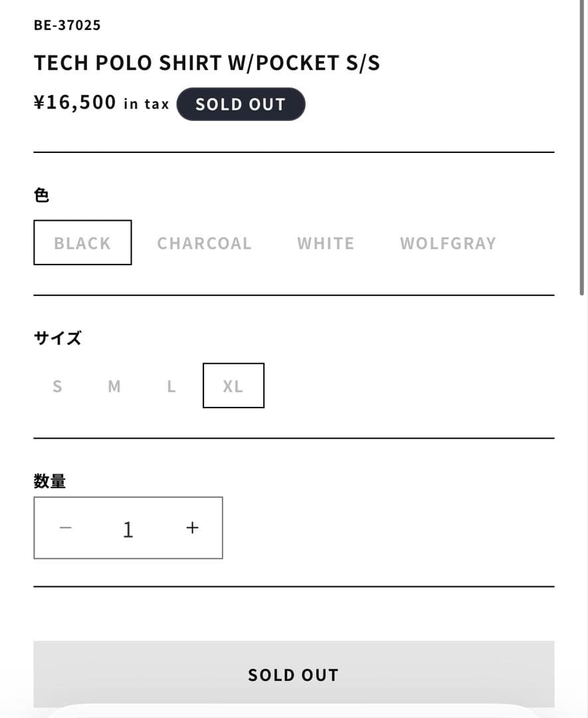Select size XL
The height and width of the screenshot is (718, 588).
pos(233,386)
